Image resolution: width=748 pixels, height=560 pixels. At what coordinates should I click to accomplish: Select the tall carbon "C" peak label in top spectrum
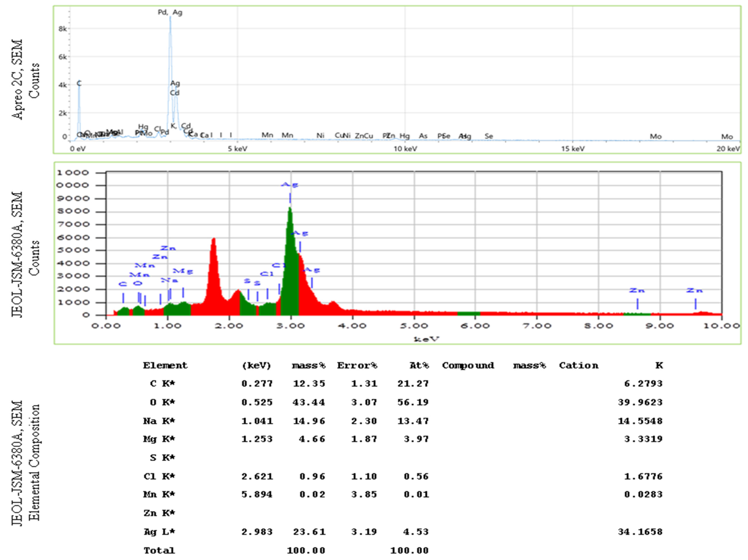coord(79,83)
